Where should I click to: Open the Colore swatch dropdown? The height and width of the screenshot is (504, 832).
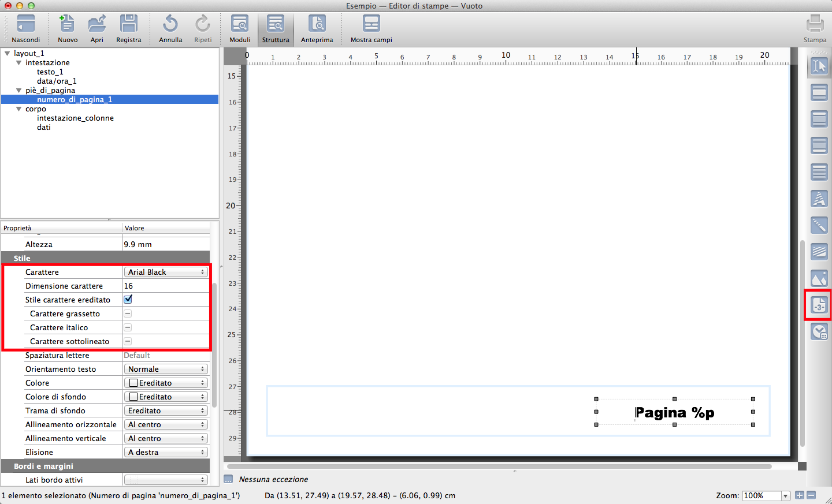(x=166, y=383)
